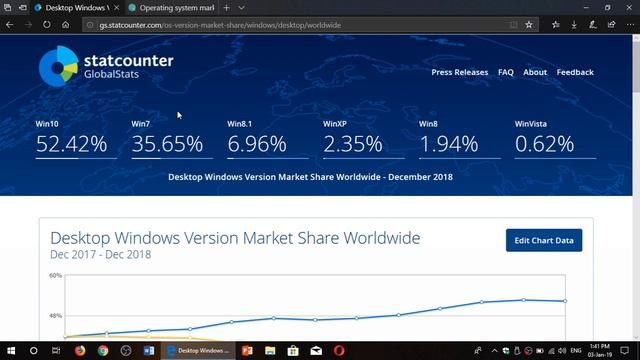Viewport: 640px width, 360px height.
Task: Open Microsoft Store from taskbar
Action: pos(293,351)
